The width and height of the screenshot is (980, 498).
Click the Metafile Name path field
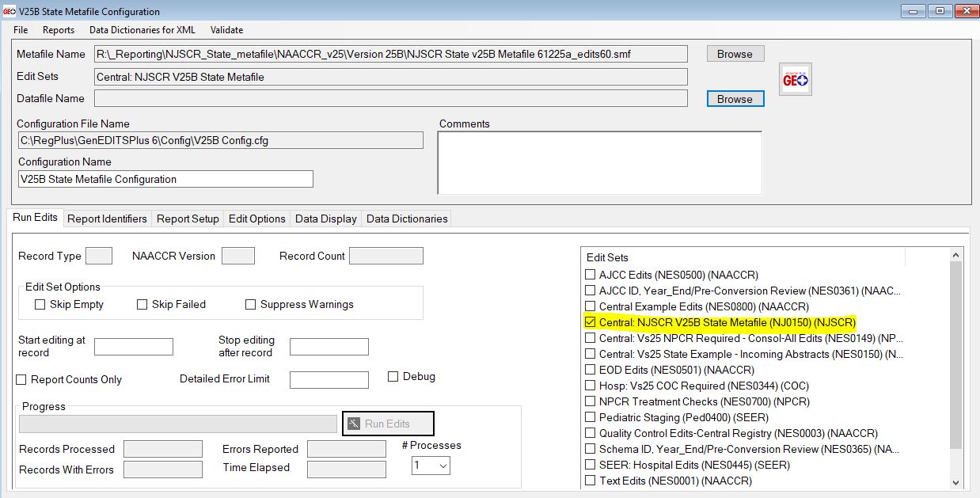coord(390,54)
